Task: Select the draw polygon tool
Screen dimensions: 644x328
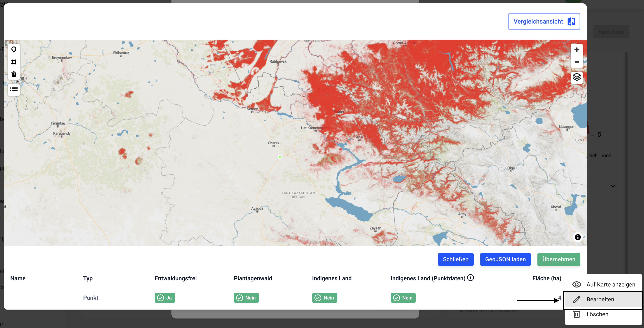Action: click(x=14, y=62)
